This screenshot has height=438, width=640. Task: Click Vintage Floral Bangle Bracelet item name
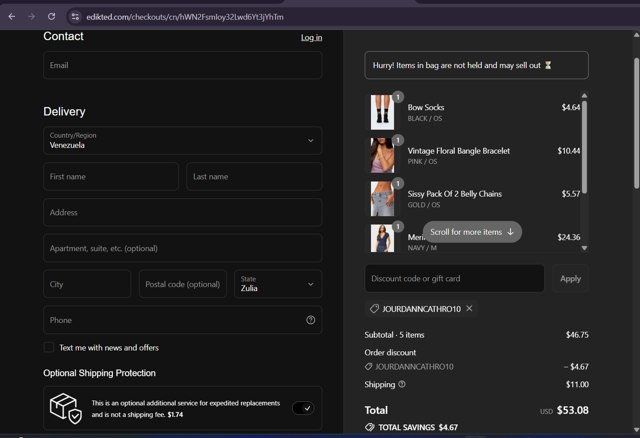tap(459, 151)
